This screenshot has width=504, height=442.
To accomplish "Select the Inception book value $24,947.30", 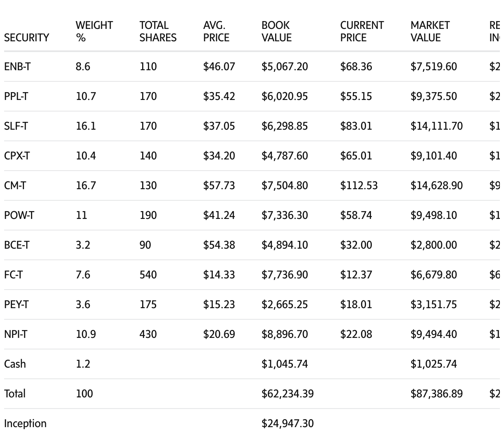I will point(288,423).
